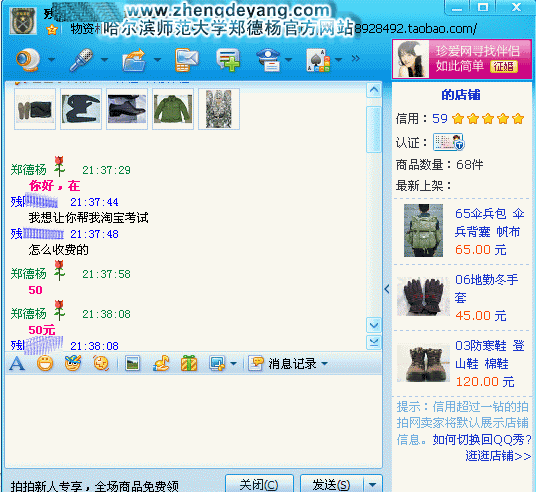Open the font settings A icon

pyautogui.click(x=17, y=363)
